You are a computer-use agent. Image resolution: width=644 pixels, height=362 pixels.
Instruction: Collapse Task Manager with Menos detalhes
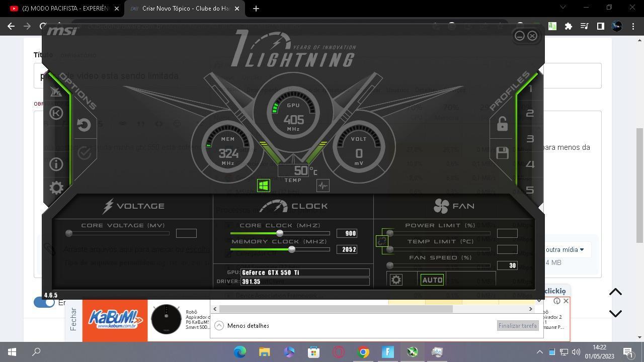(x=242, y=326)
